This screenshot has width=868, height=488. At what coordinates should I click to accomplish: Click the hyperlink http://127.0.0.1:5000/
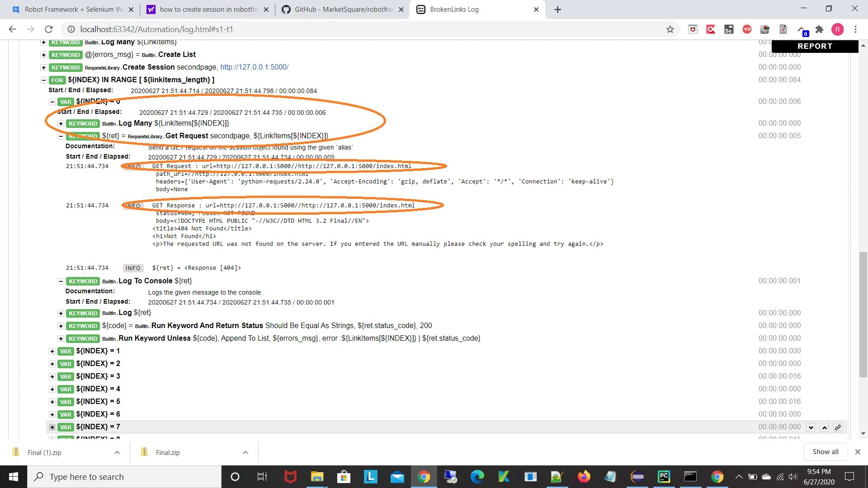click(x=255, y=67)
